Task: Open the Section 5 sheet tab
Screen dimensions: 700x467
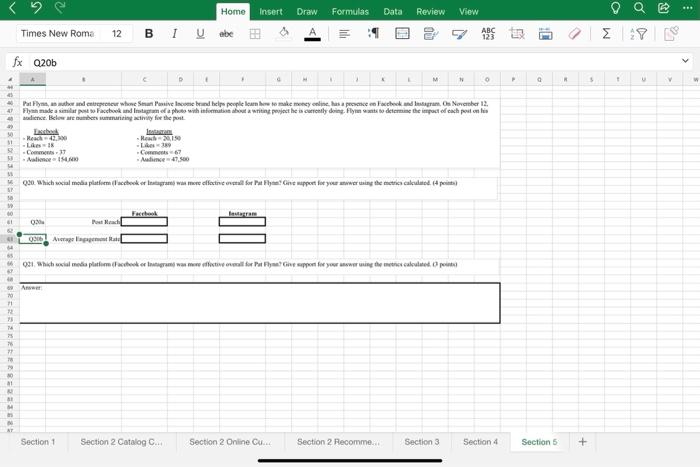Action: point(539,442)
